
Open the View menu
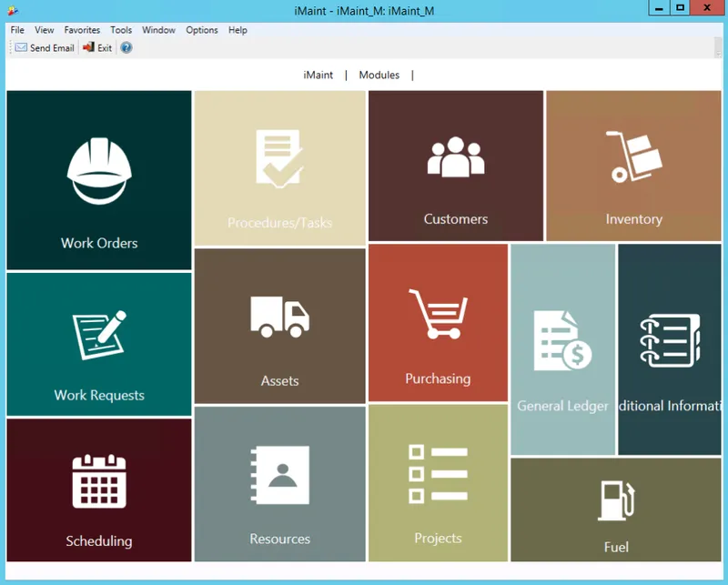44,30
